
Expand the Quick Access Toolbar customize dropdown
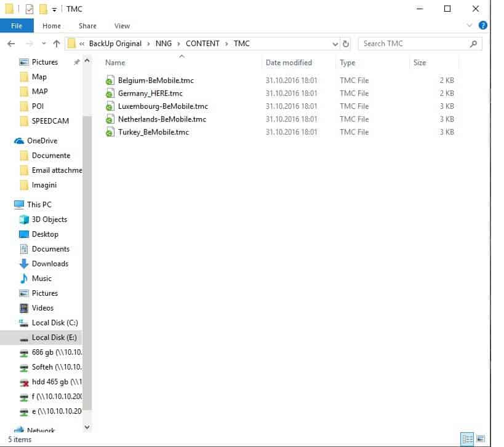[54, 9]
